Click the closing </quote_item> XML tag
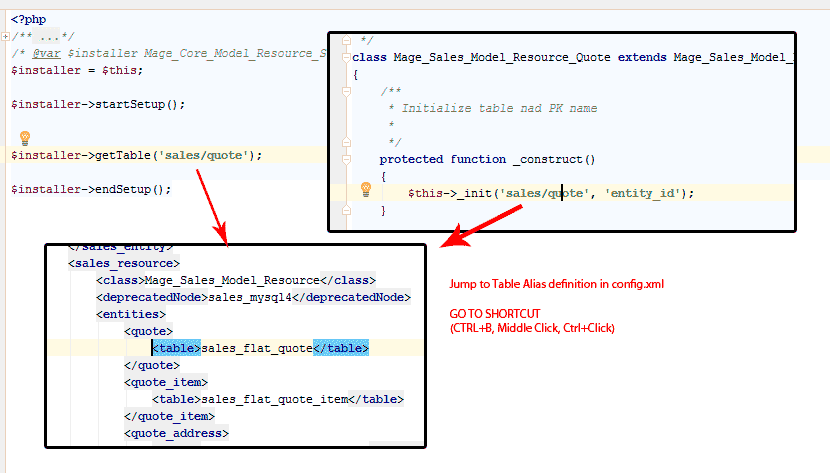This screenshot has width=830, height=473. click(169, 416)
